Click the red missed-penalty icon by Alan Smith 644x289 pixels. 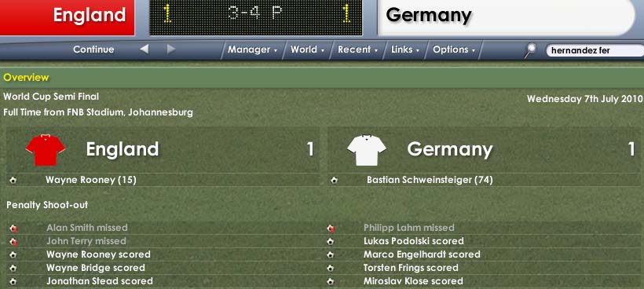[x=14, y=229]
